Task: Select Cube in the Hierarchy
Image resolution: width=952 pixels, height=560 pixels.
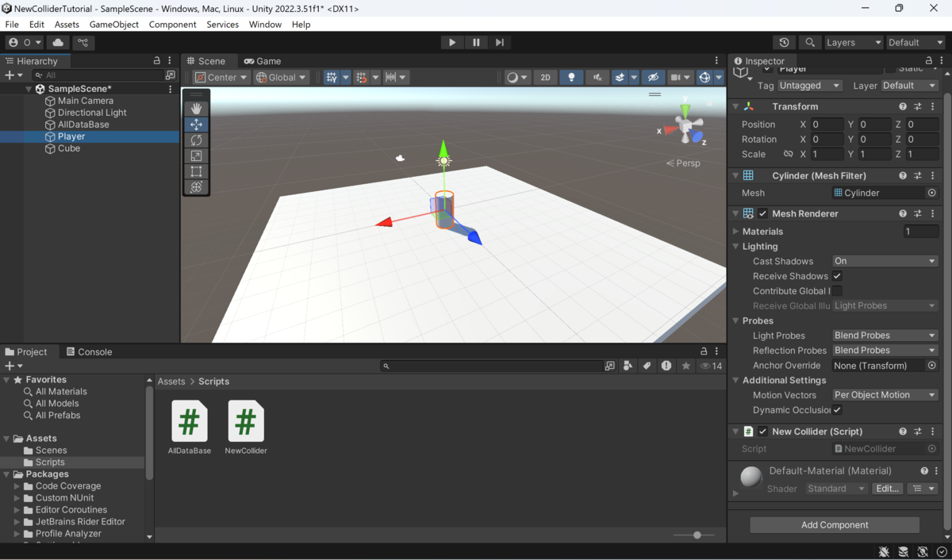Action: click(x=69, y=148)
